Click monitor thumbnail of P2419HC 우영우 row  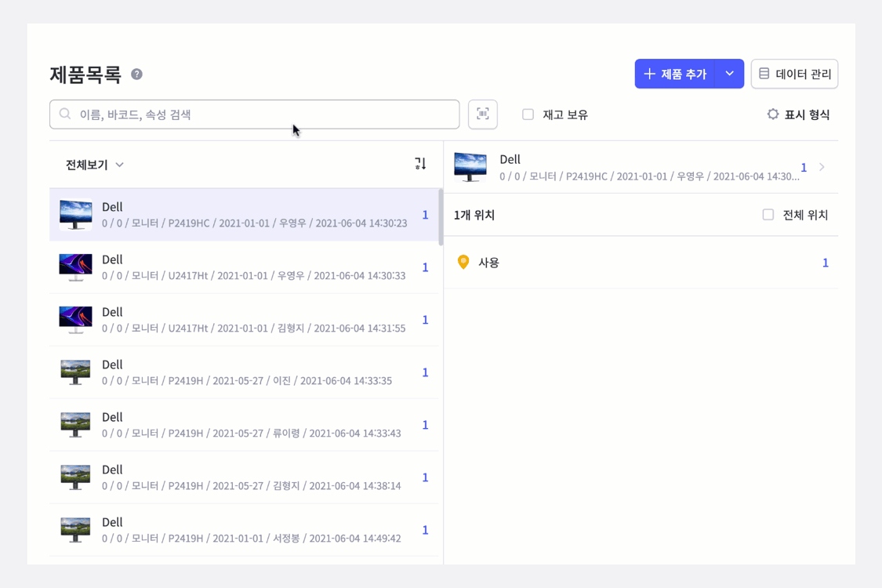(75, 214)
